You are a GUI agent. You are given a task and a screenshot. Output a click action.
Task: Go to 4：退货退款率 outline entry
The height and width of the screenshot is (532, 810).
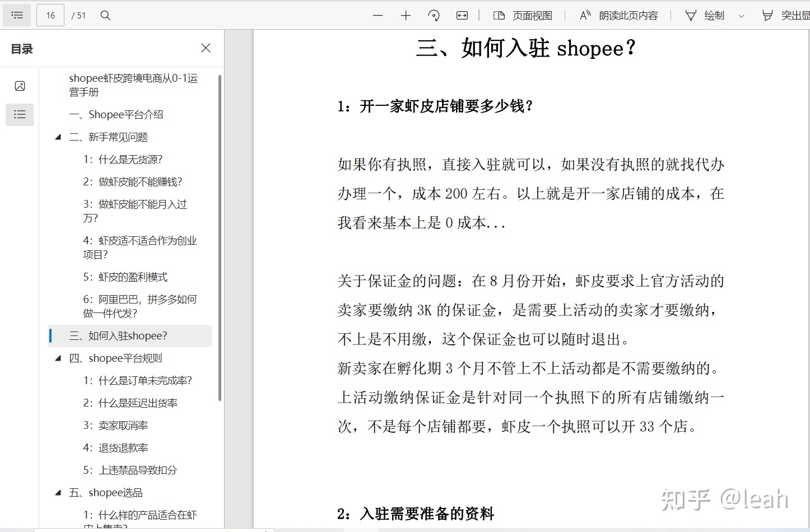click(x=115, y=448)
